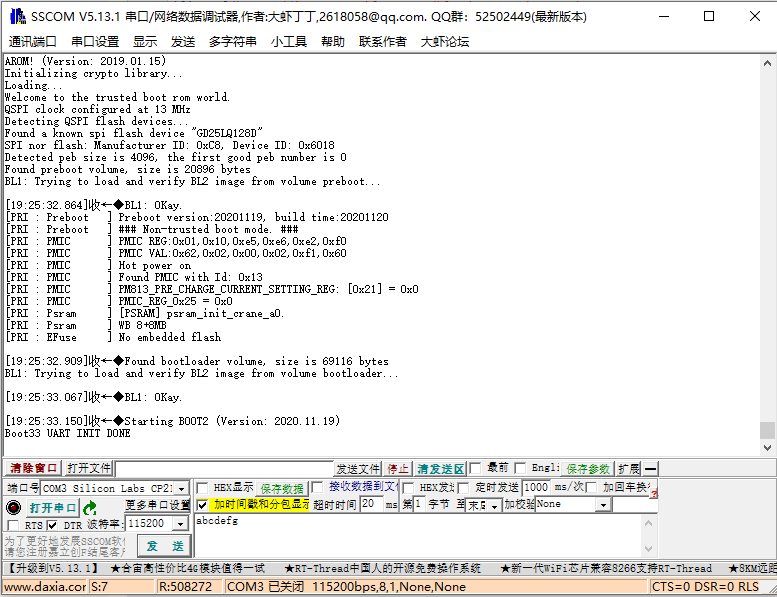Open the 115200 baud rate dropdown
The width and height of the screenshot is (777, 597).
[181, 523]
